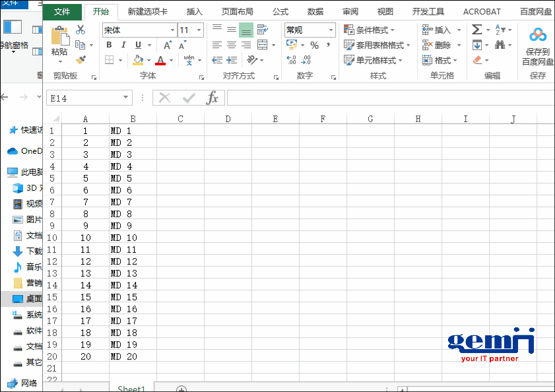Image resolution: width=555 pixels, height=392 pixels.
Task: Open the 常规 number format dropdown
Action: pyautogui.click(x=331, y=30)
